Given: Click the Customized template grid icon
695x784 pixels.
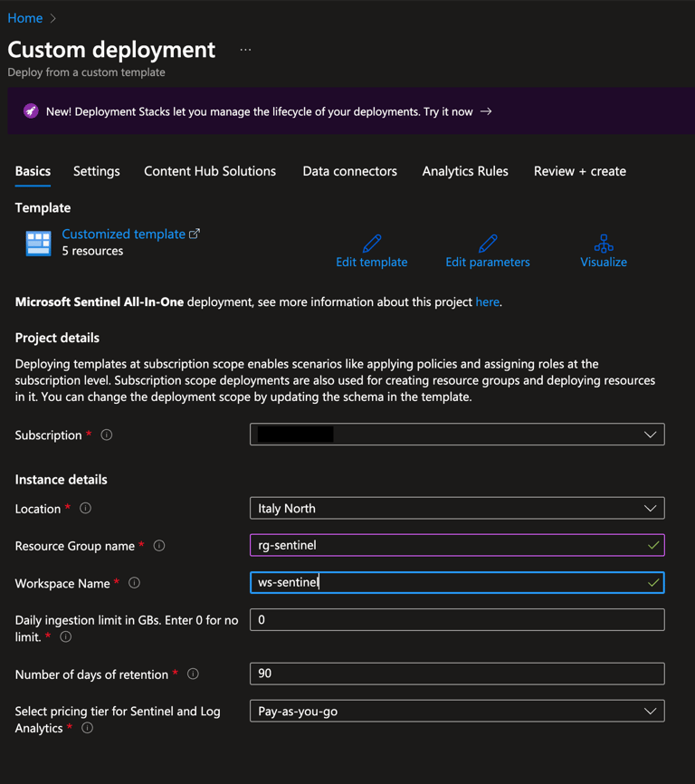Looking at the screenshot, I should pos(39,243).
